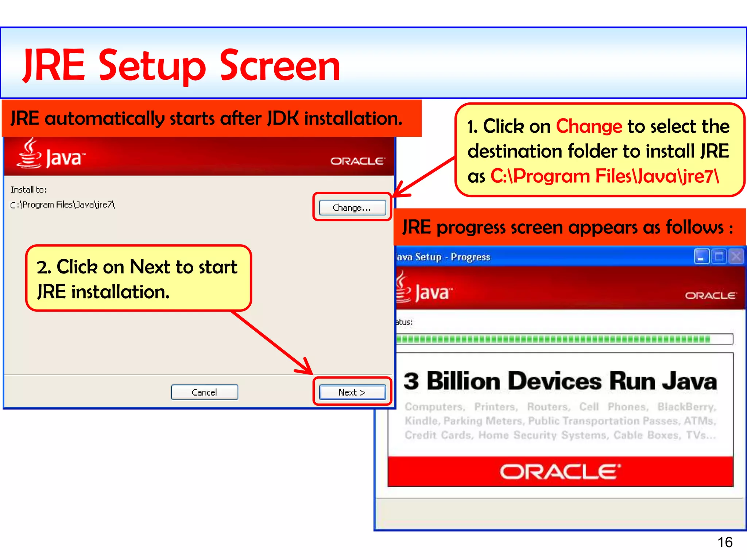Click the ORACLE logo in installer header
The width and height of the screenshot is (747, 560).
tap(357, 161)
